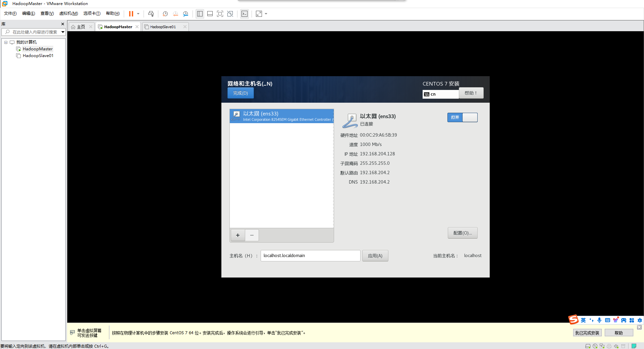
Task: Open Sogou toolbox grid icon
Action: 632,320
